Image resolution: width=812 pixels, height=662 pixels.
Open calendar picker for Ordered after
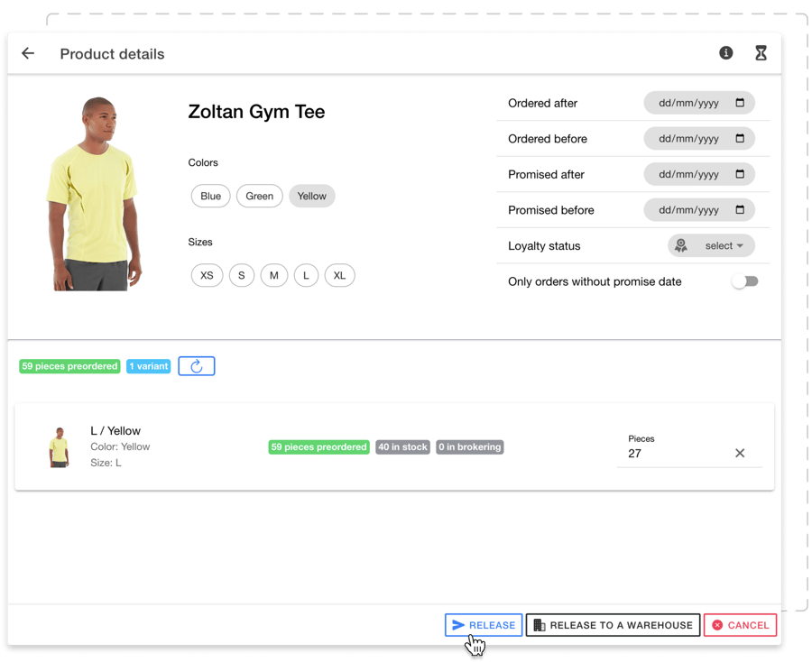(740, 103)
